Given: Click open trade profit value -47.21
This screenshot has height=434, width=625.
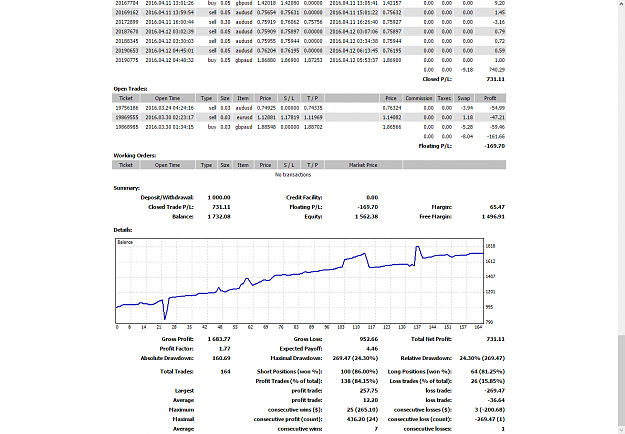Looking at the screenshot, I should click(497, 118).
